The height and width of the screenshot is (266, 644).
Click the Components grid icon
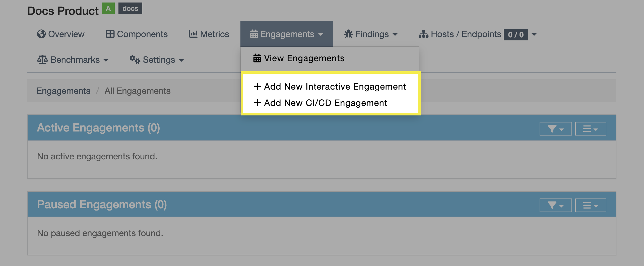[x=110, y=34]
